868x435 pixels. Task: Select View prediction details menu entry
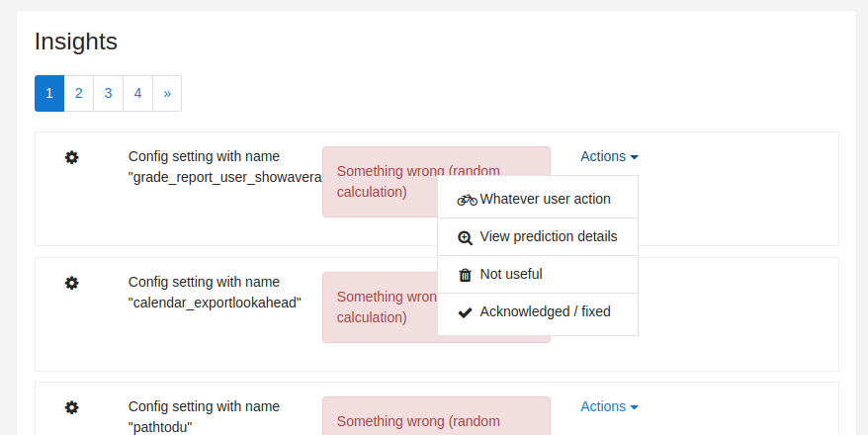click(538, 237)
